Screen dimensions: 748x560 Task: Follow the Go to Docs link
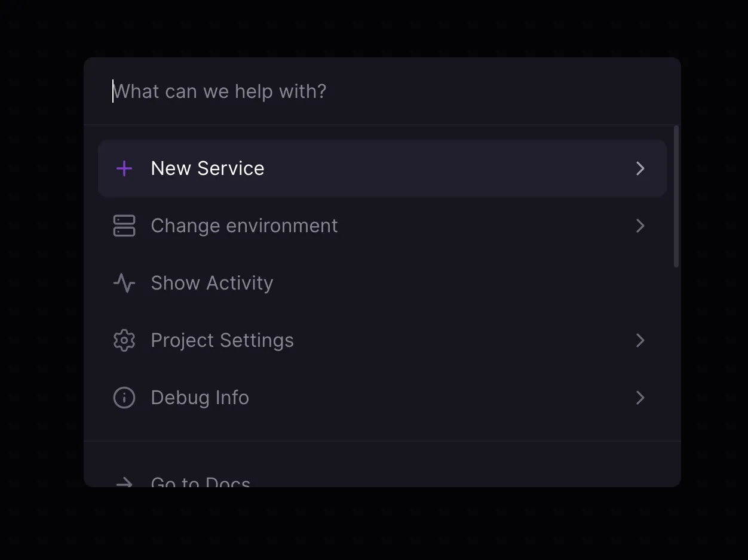click(200, 481)
